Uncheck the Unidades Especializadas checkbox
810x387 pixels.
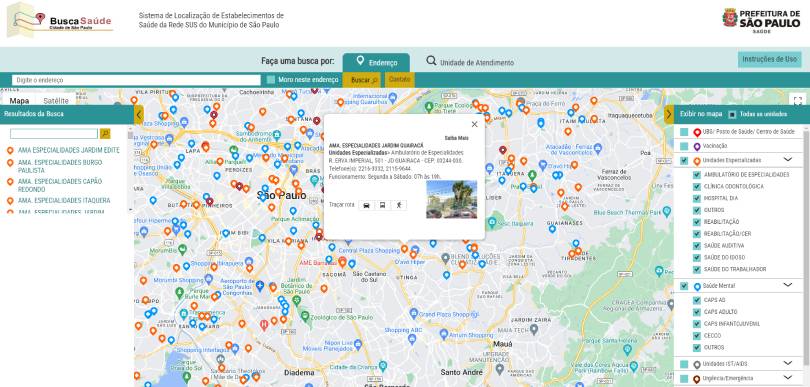click(x=684, y=161)
